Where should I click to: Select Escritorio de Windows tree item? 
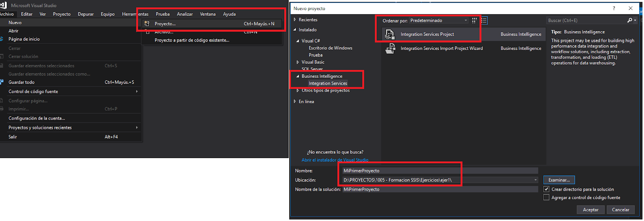pos(330,48)
